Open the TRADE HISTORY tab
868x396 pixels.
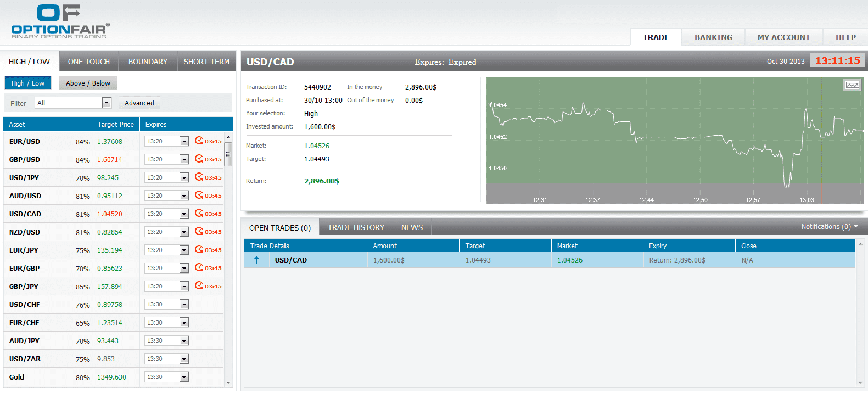356,227
